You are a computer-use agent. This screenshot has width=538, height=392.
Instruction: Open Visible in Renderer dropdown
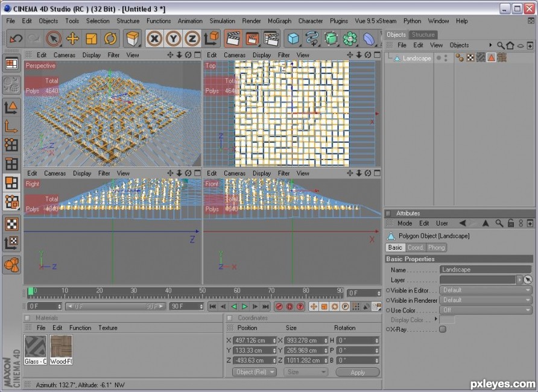click(486, 300)
